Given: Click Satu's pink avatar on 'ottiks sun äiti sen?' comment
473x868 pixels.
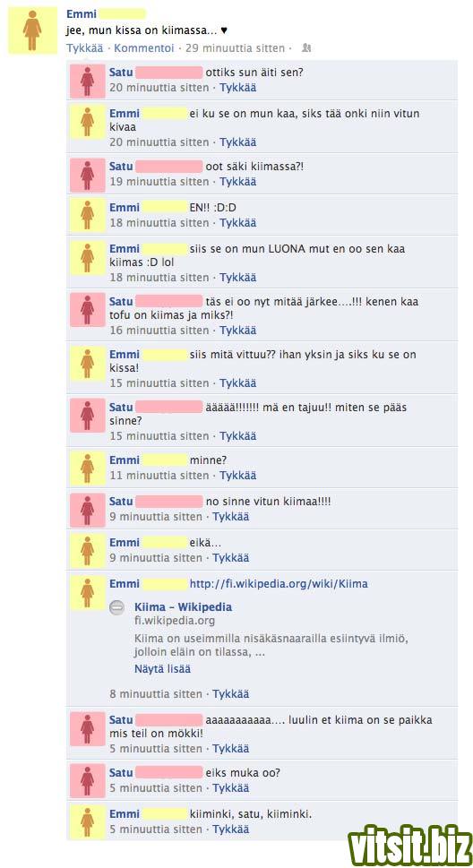Looking at the screenshot, I should pos(88,81).
